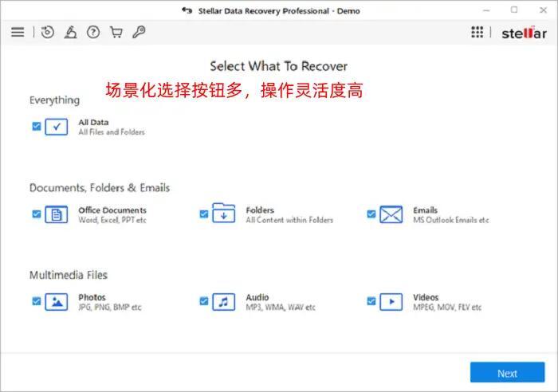Toggle the Office Documents checkbox
Image resolution: width=558 pixels, height=392 pixels.
(37, 214)
